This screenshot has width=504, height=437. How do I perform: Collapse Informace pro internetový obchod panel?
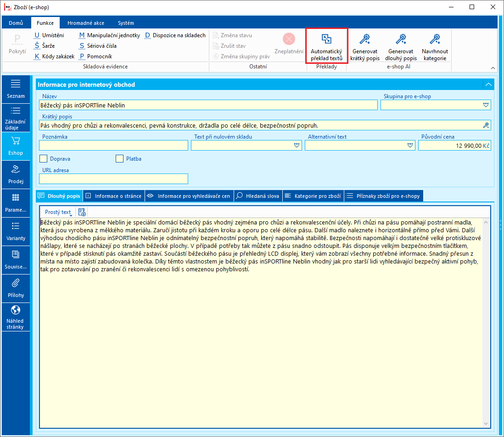pos(488,84)
